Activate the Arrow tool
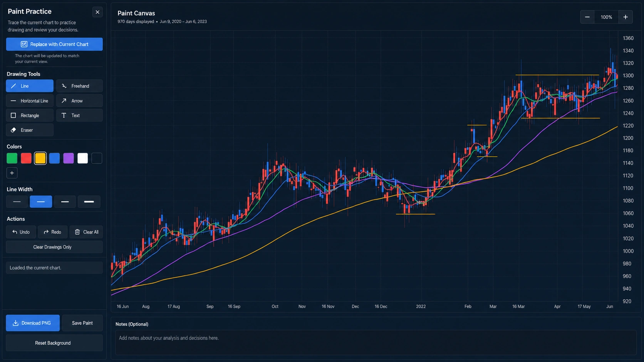644x362 pixels. (79, 101)
